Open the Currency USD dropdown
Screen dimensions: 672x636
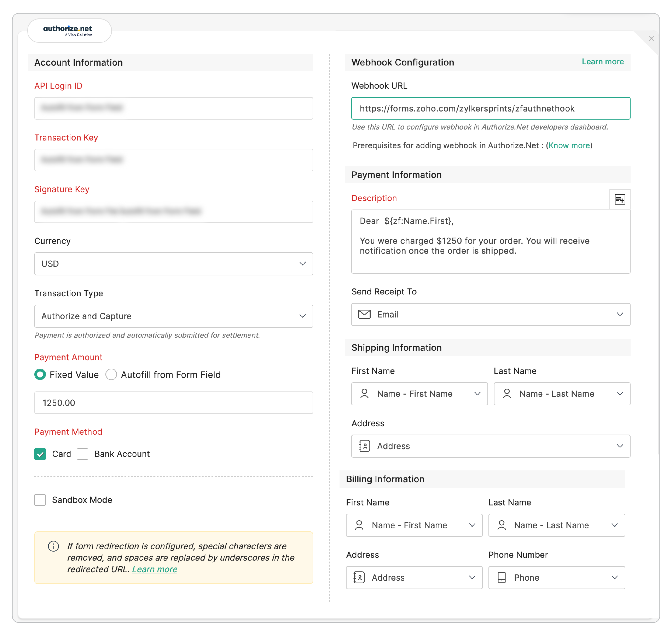click(173, 263)
